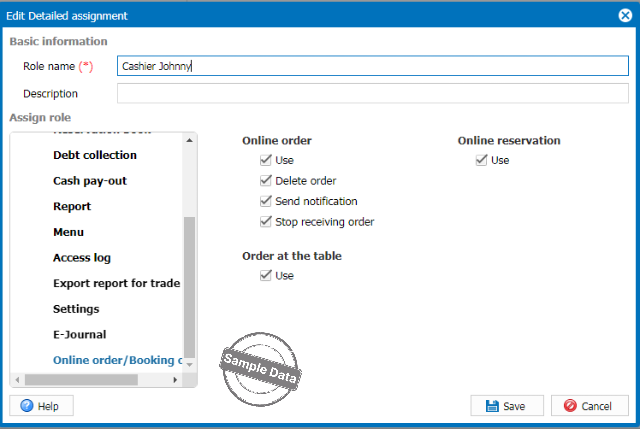
Task: Click the Help question mark icon
Action: click(27, 406)
